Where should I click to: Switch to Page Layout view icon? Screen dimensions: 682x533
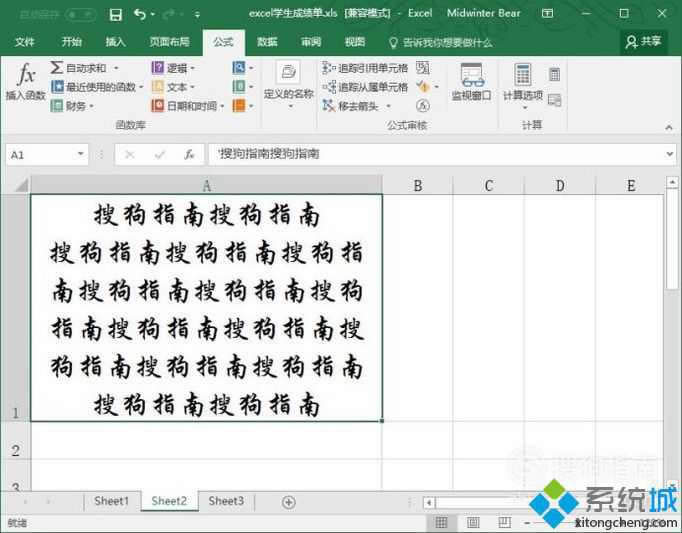[x=473, y=522]
